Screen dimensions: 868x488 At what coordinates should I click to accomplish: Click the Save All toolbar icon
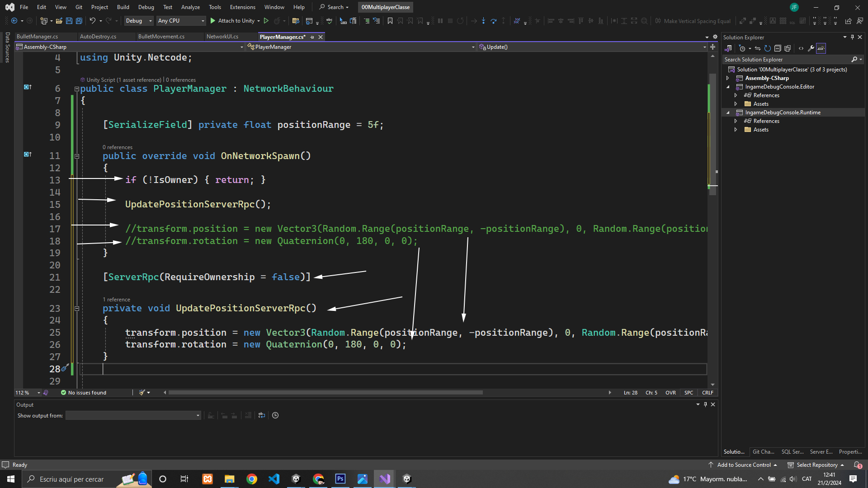pos(79,21)
